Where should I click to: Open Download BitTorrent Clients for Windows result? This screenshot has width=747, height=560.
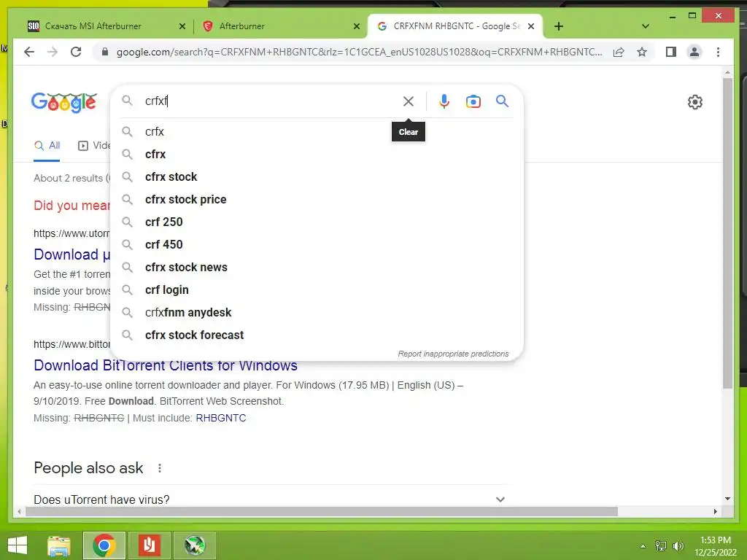point(166,366)
